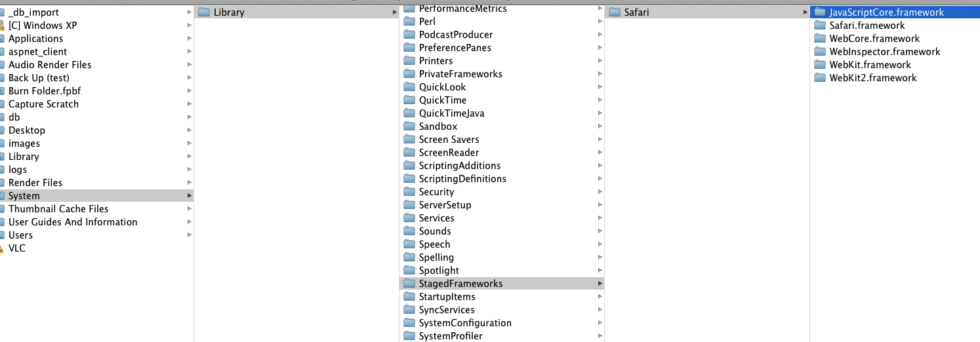Expand arrow beside Library in second column

pos(395,12)
